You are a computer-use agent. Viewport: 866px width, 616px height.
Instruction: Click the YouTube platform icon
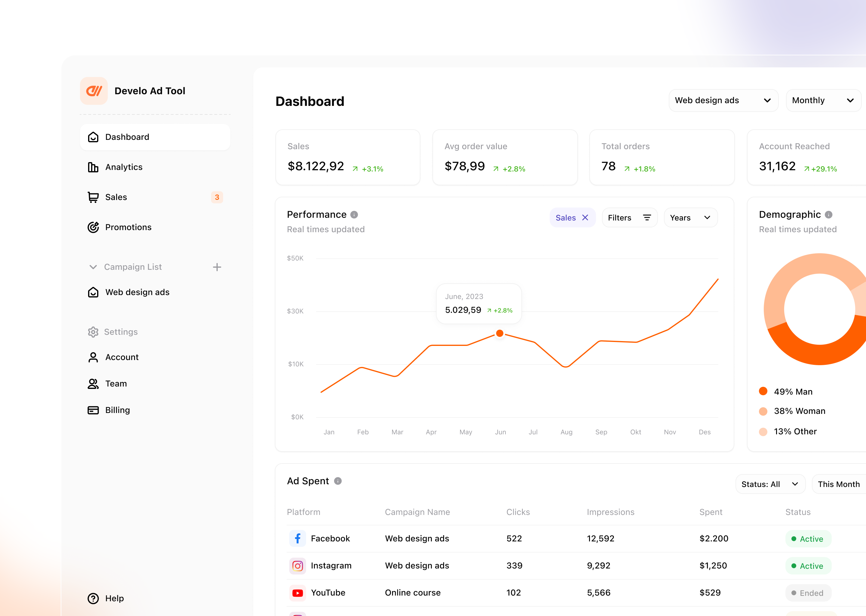pos(298,593)
